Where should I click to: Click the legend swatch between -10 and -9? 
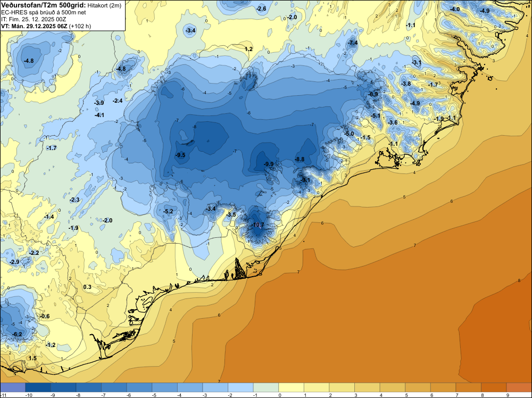[38, 387]
